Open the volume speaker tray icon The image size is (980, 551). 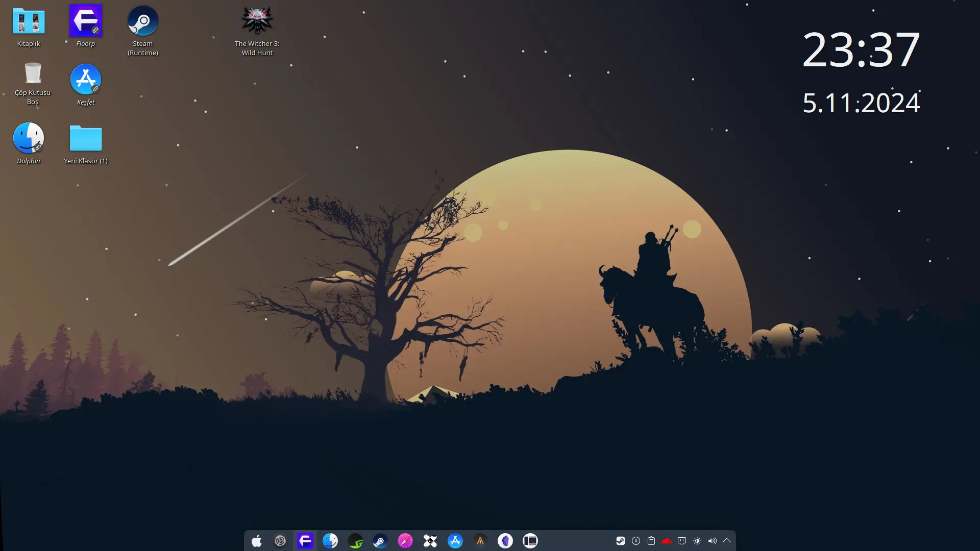tap(713, 541)
